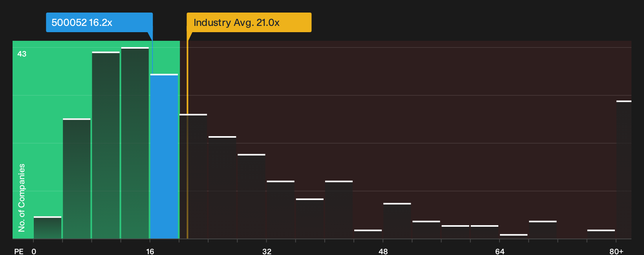Click the No. of Companies axis title
This screenshot has width=644, height=255.
point(22,197)
